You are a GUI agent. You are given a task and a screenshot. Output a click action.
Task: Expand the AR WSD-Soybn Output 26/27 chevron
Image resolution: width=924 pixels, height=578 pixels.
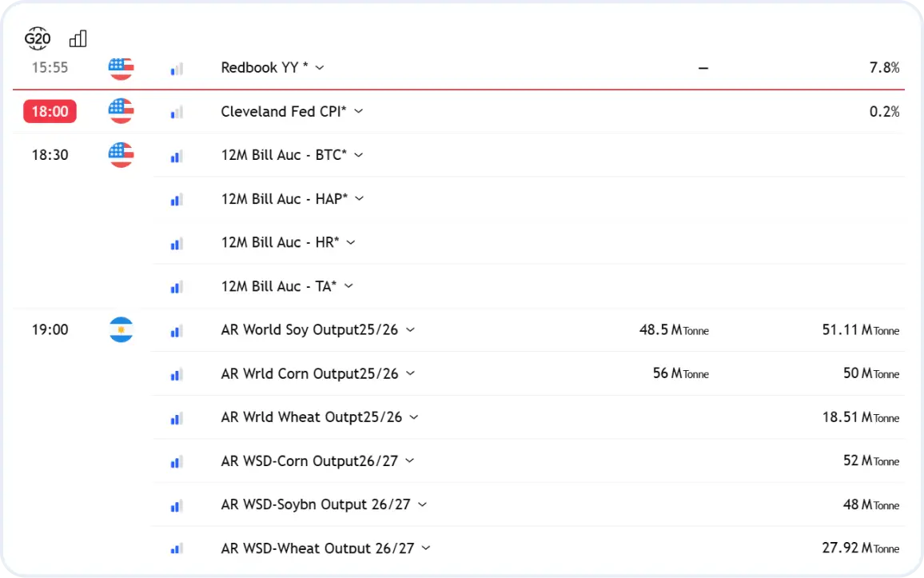pos(422,504)
